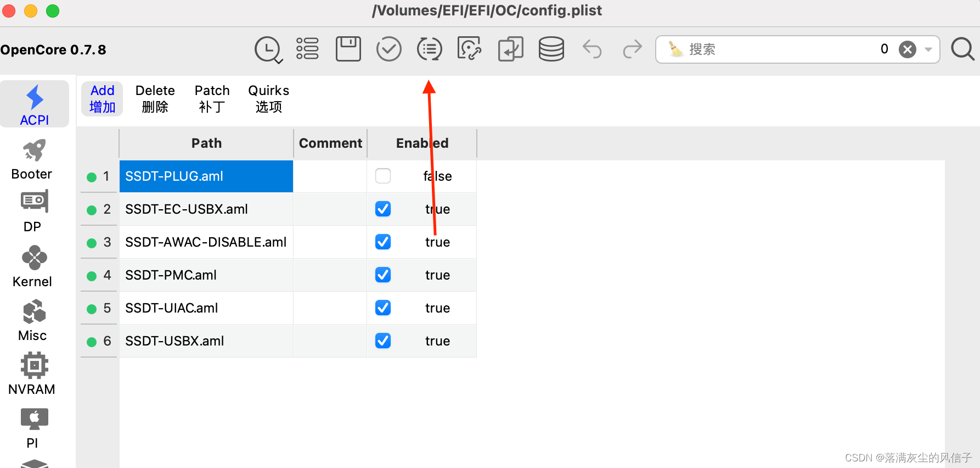Select the SSDT-AWAC-DISABLE.aml path cell

(206, 242)
